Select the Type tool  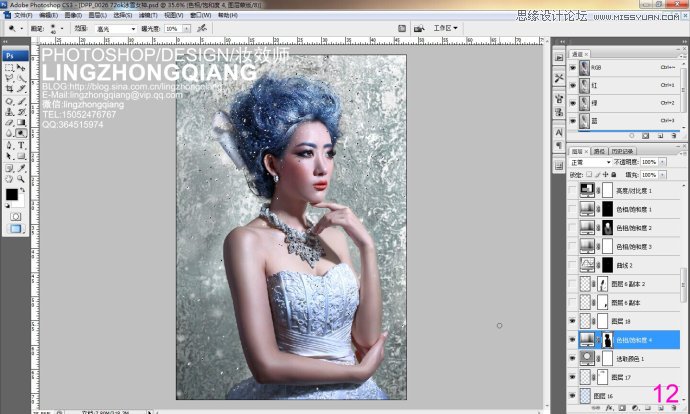pyautogui.click(x=21, y=146)
